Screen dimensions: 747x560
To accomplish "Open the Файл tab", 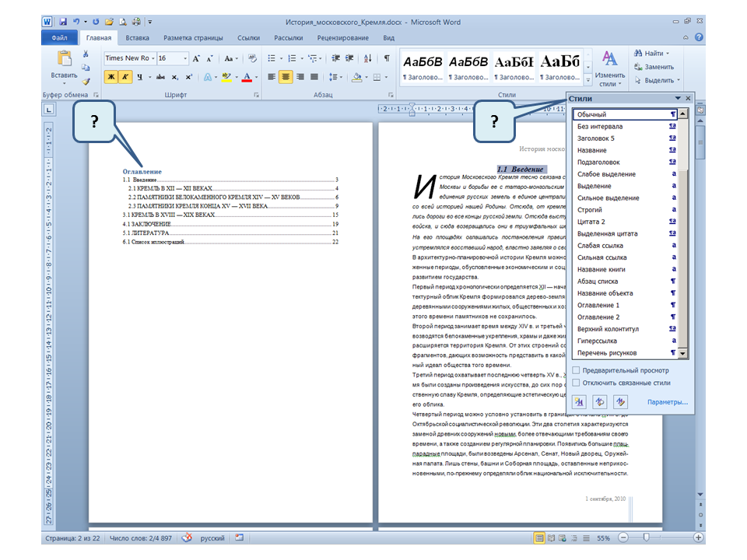I will tap(60, 37).
